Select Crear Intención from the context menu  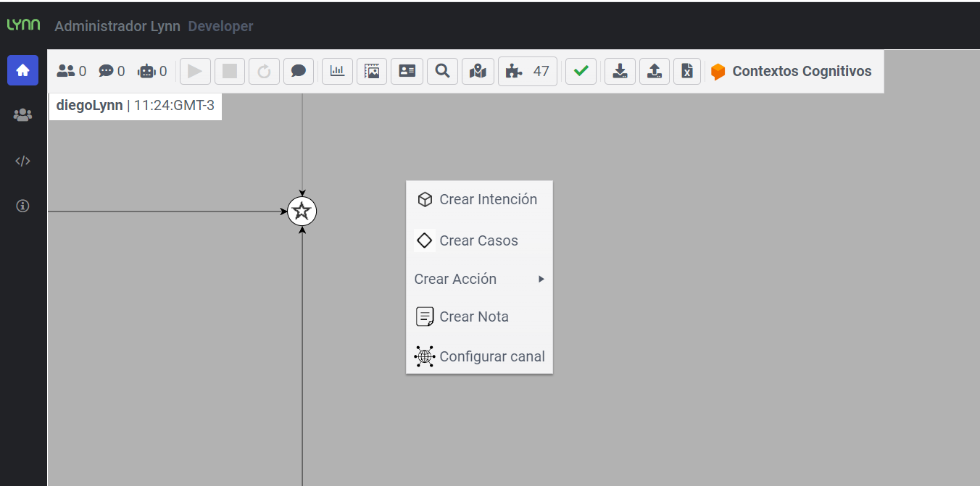(x=479, y=200)
